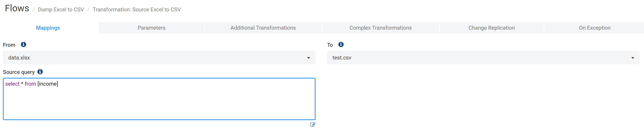Place cursor on [income] in the query
Screen dimensions: 644x128
48,84
